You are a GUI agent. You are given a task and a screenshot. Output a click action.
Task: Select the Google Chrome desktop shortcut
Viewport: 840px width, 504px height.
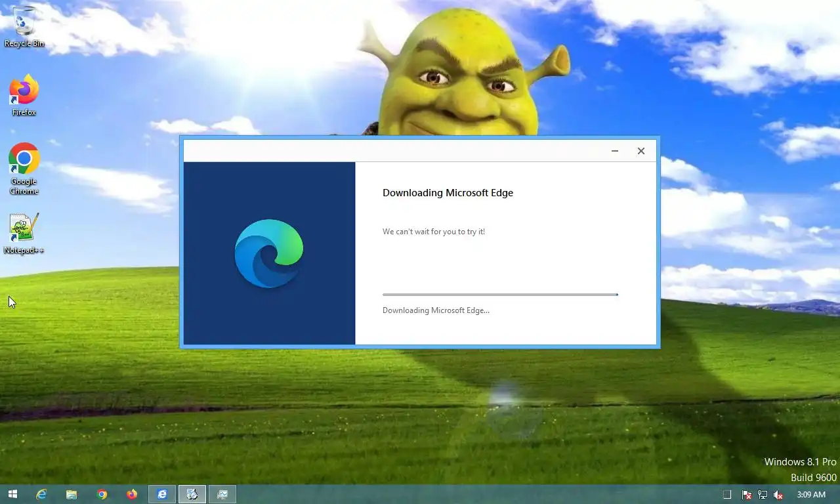pos(24,169)
